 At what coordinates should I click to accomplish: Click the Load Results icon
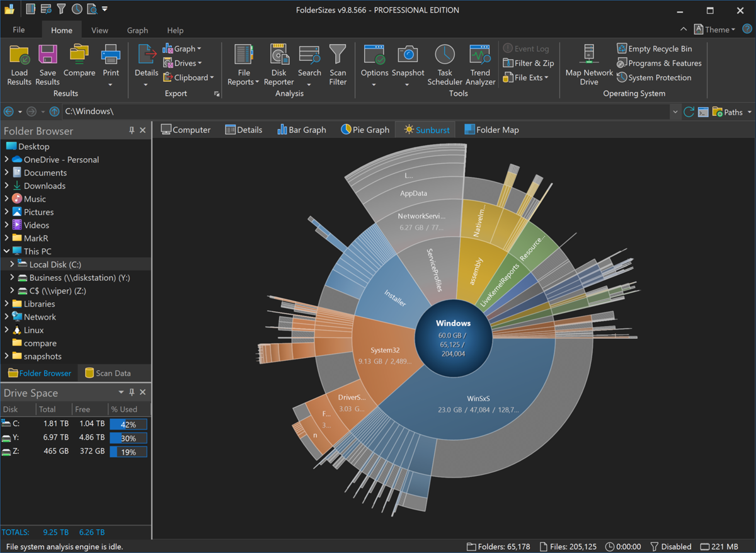pyautogui.click(x=20, y=55)
